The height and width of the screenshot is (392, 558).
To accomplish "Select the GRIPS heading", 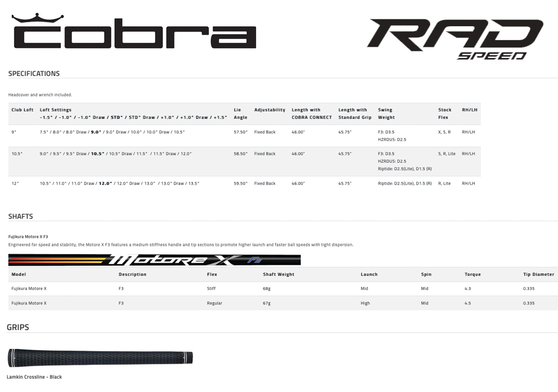I will coord(18,327).
